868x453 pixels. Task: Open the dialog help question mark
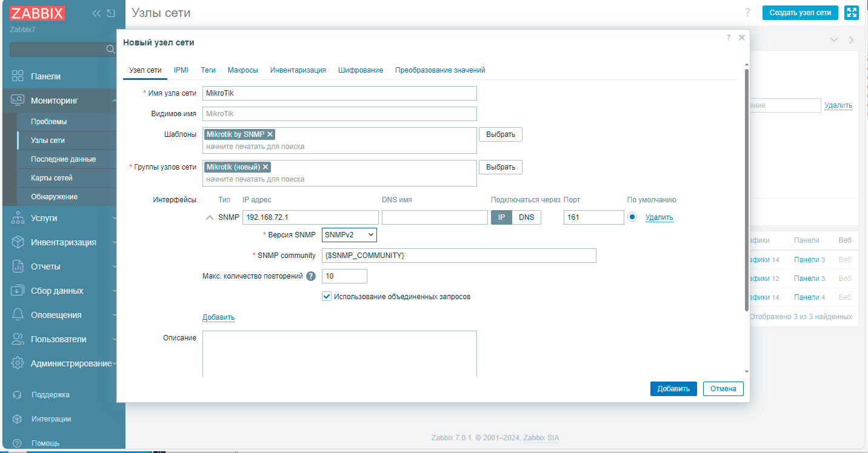tap(728, 38)
